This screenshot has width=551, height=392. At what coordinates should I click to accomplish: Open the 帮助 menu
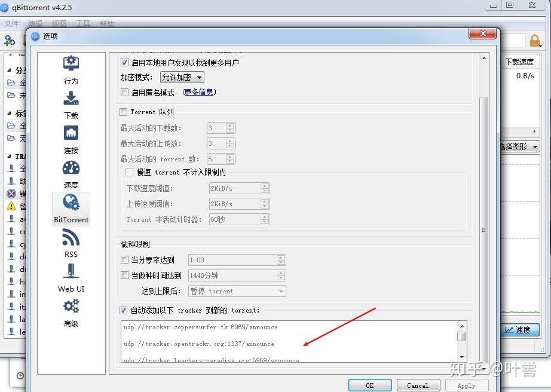coord(107,23)
